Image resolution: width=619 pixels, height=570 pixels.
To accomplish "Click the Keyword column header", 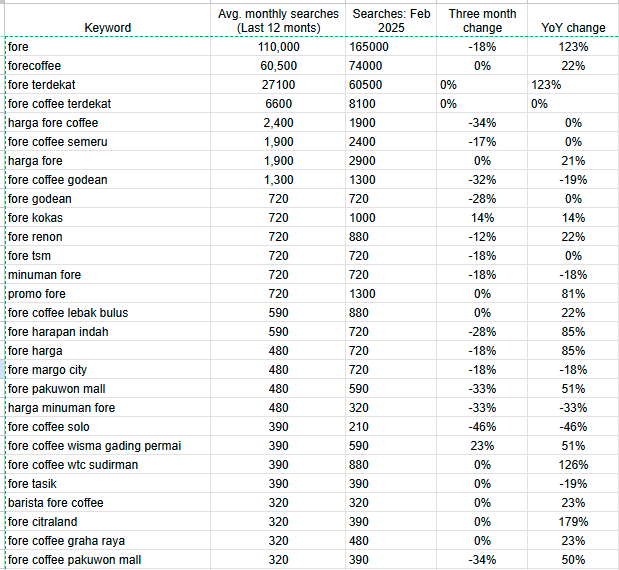I will [x=106, y=27].
